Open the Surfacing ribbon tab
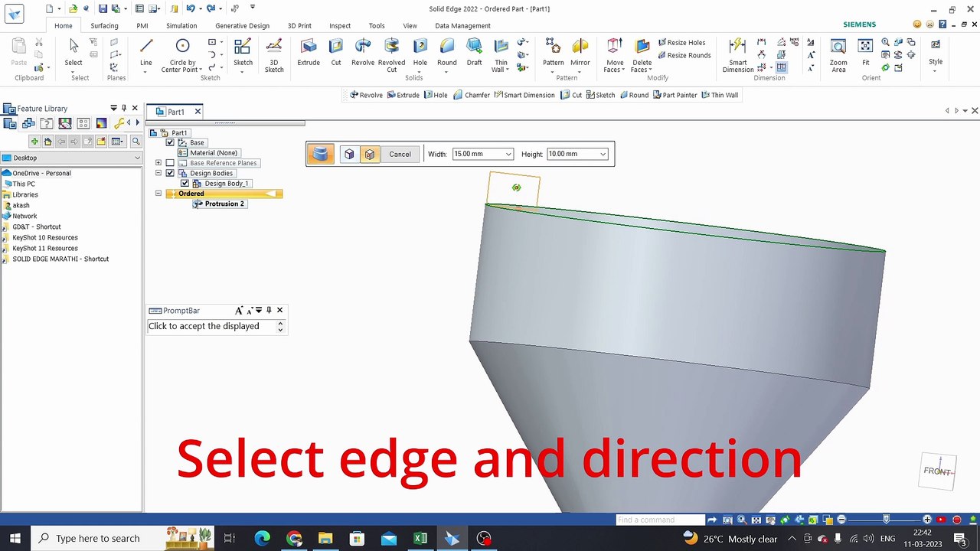The width and height of the screenshot is (980, 551). [x=104, y=26]
